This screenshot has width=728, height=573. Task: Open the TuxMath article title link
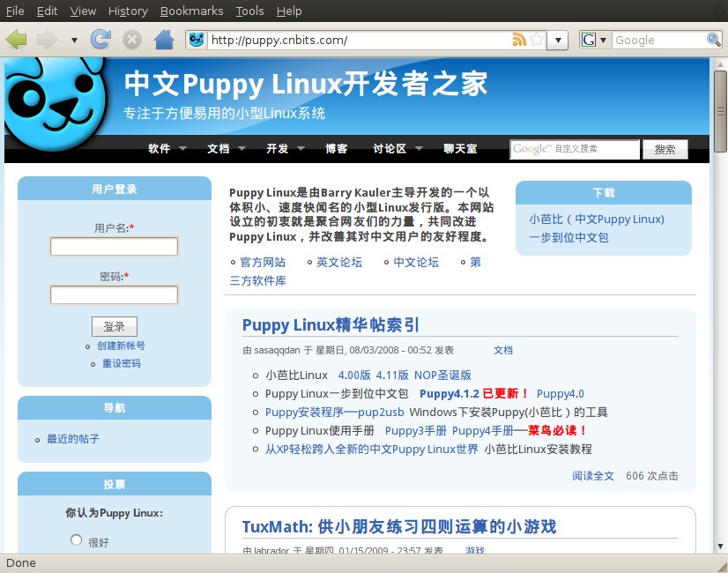pos(399,527)
